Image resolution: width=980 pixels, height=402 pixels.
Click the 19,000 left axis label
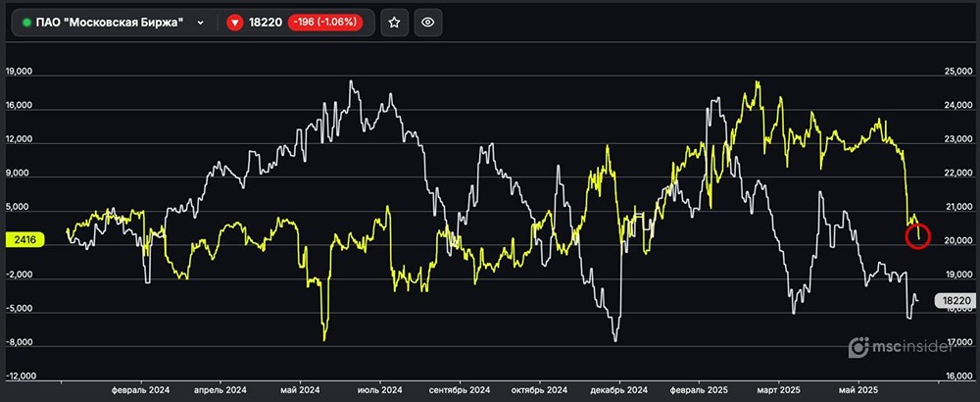pyautogui.click(x=18, y=72)
